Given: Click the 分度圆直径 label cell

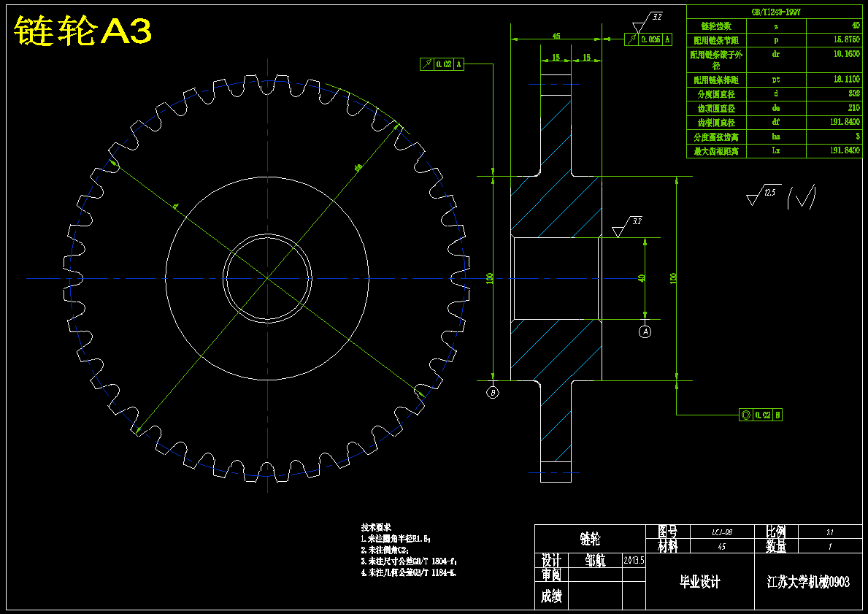Looking at the screenshot, I should (x=716, y=94).
